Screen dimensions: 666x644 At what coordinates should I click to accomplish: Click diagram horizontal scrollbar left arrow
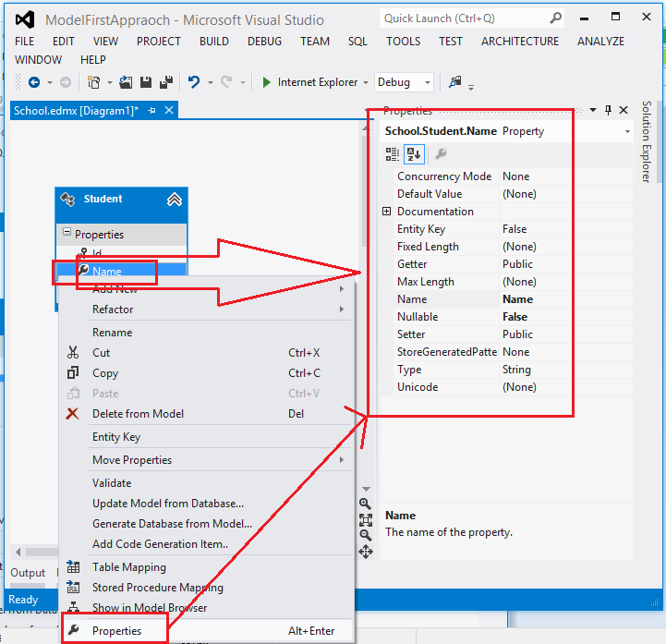(x=18, y=552)
